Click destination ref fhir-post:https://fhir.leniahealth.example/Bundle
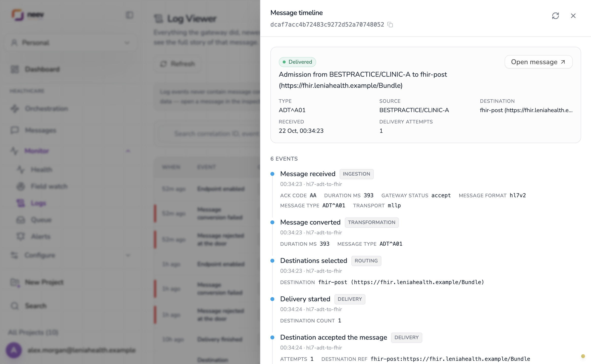Viewport: 591px width, 364px height. (450, 359)
